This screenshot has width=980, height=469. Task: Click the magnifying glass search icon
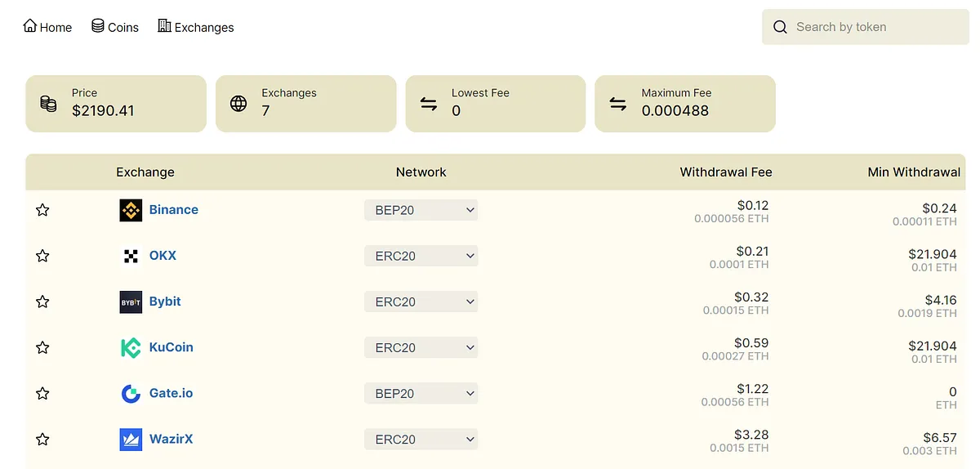click(x=781, y=27)
